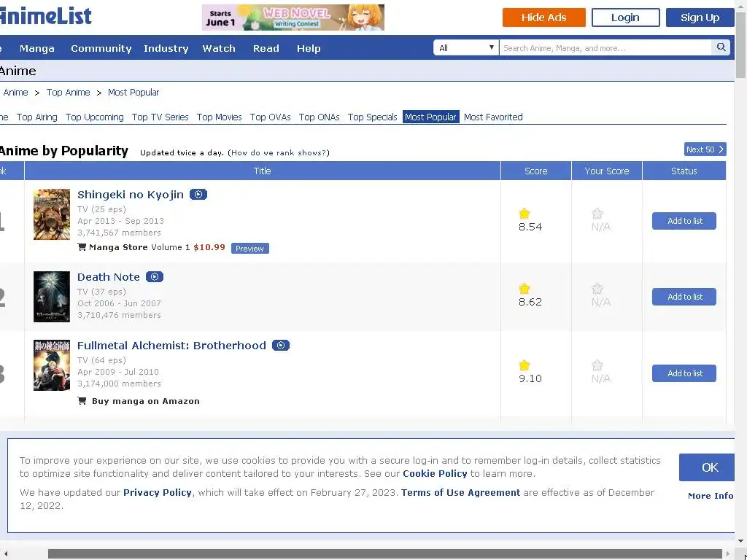Image resolution: width=747 pixels, height=560 pixels.
Task: Open Watch menu
Action: (x=219, y=49)
